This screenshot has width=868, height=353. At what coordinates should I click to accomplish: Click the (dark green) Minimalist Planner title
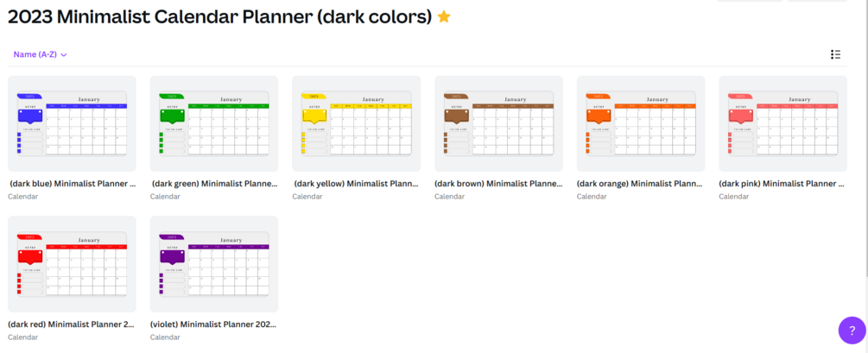214,184
